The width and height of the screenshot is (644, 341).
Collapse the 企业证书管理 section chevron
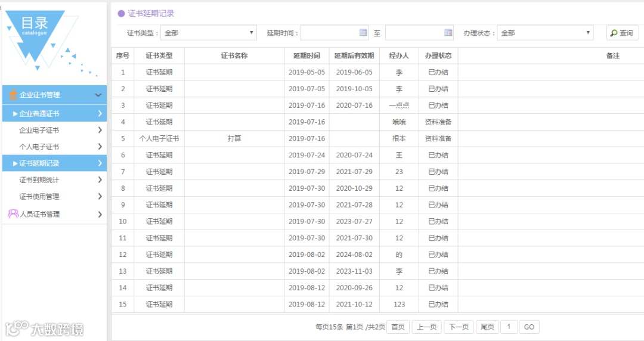coord(98,95)
